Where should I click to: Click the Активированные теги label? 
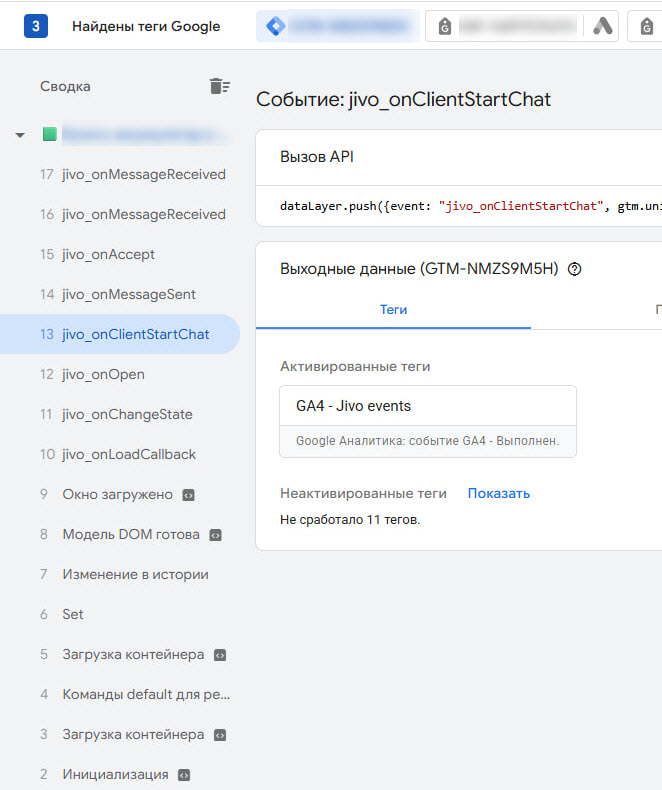coord(355,366)
